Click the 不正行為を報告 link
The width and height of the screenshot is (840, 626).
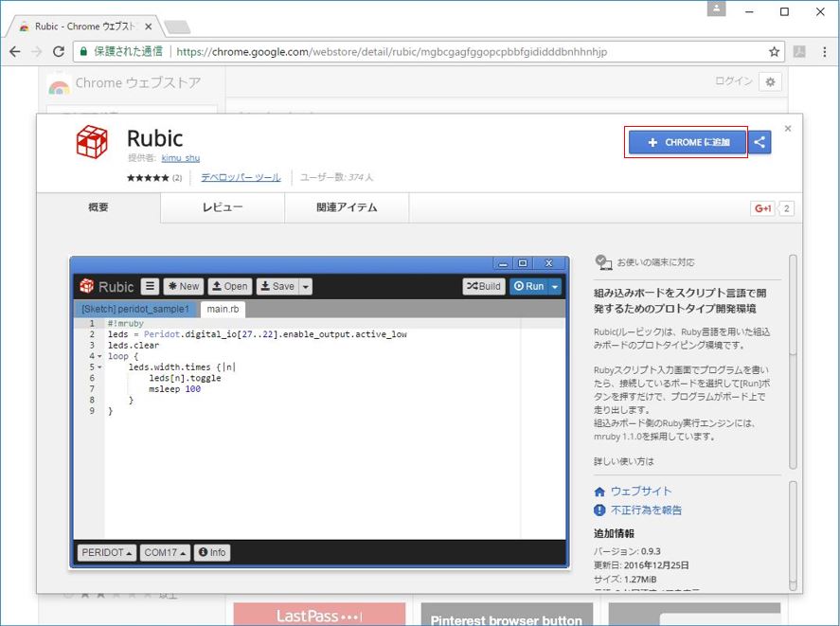click(x=646, y=510)
